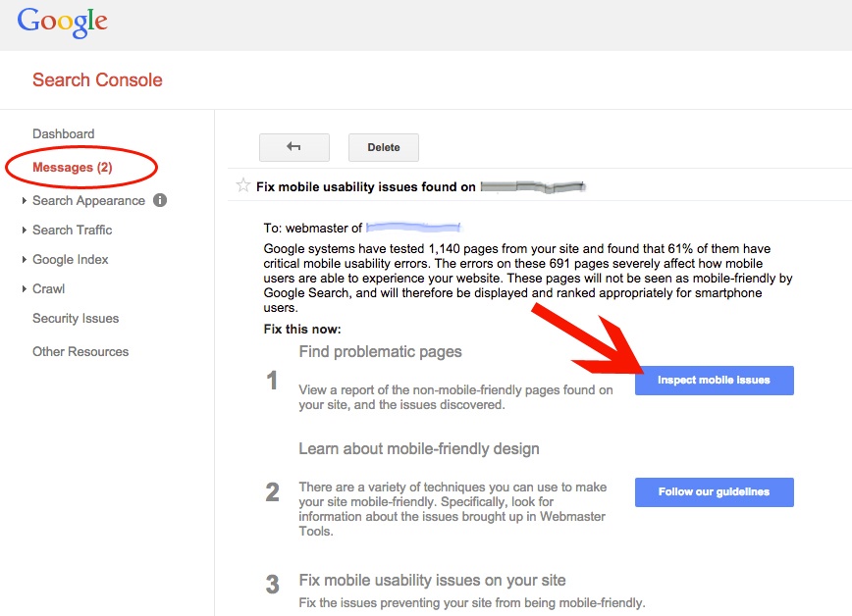The width and height of the screenshot is (852, 616).
Task: Expand the Search Traffic section
Action: pyautogui.click(x=74, y=230)
